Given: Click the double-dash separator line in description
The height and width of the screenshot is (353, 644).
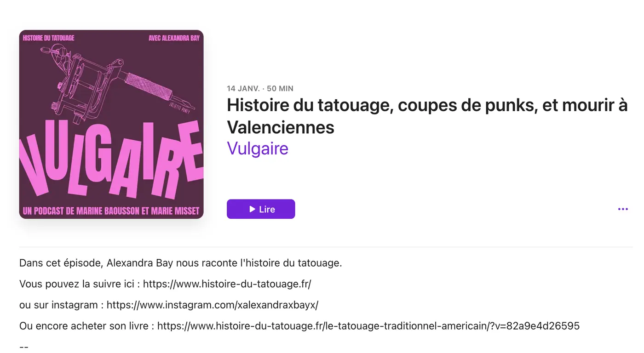Looking at the screenshot, I should (x=24, y=347).
